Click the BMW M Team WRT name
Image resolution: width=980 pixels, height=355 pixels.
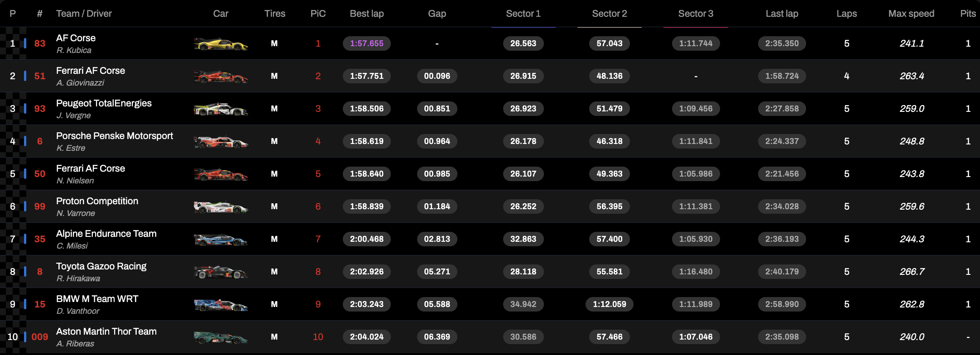click(x=97, y=299)
